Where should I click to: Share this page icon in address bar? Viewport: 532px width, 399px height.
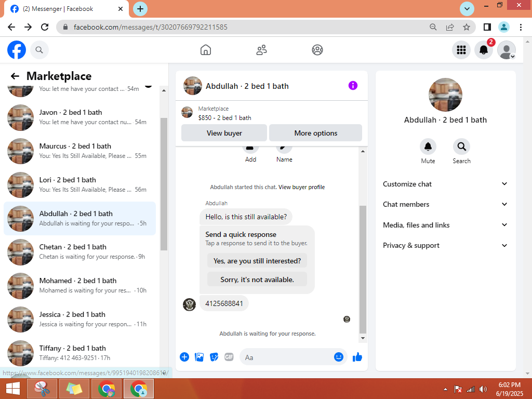pos(450,27)
